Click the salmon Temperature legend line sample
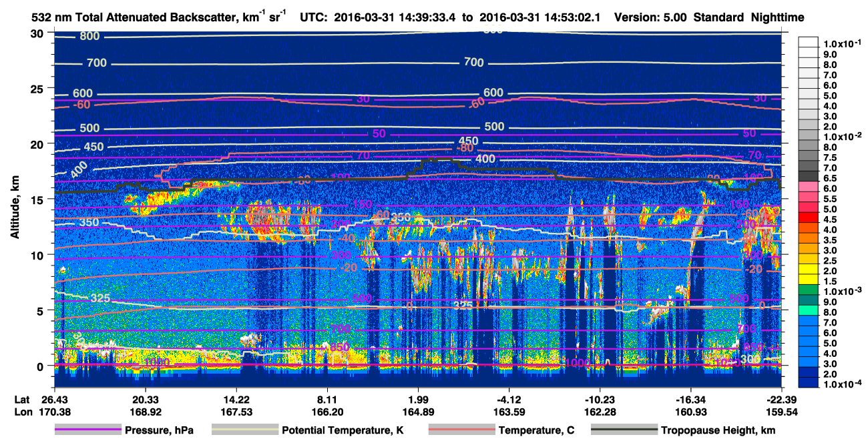 pos(461,430)
